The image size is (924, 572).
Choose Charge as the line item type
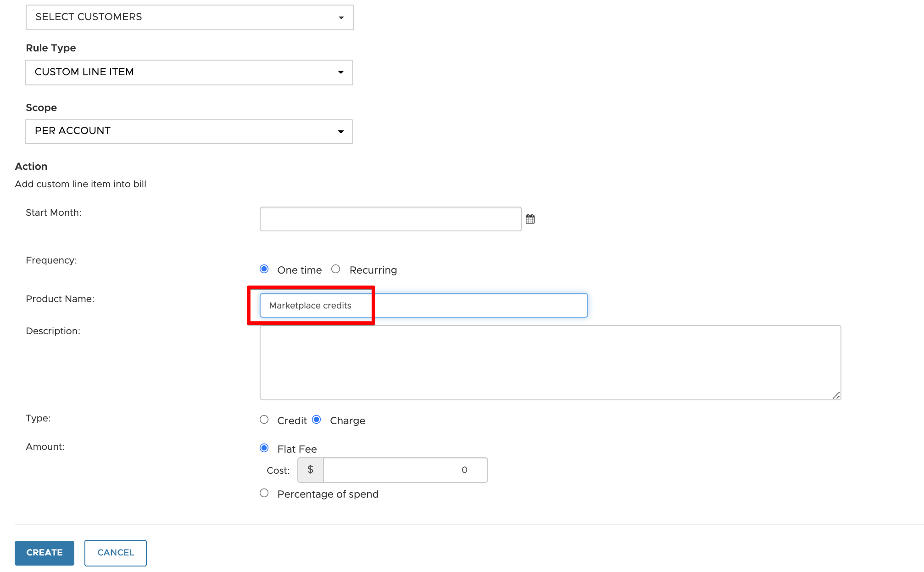click(317, 420)
